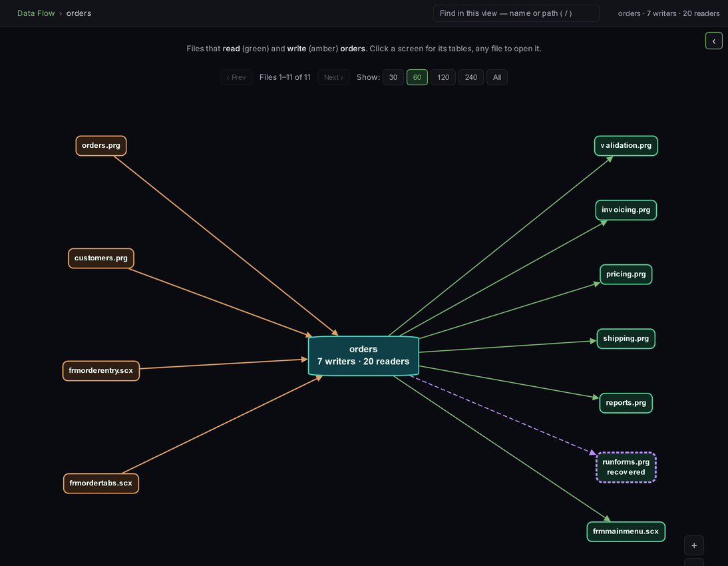Click the orders breadcrumb item
The width and height of the screenshot is (728, 566).
click(79, 13)
